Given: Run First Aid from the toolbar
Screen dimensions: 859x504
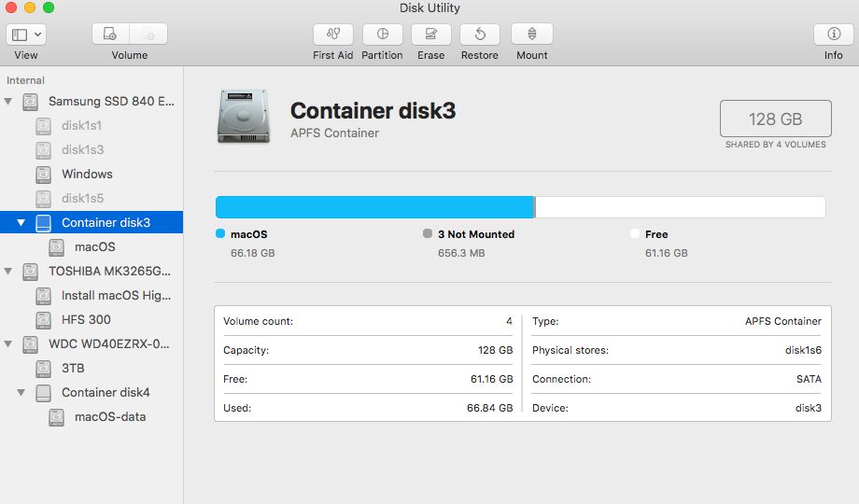Looking at the screenshot, I should pos(333,34).
